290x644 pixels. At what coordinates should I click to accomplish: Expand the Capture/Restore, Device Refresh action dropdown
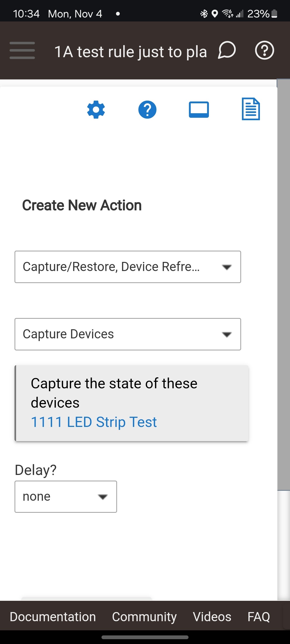pyautogui.click(x=128, y=267)
